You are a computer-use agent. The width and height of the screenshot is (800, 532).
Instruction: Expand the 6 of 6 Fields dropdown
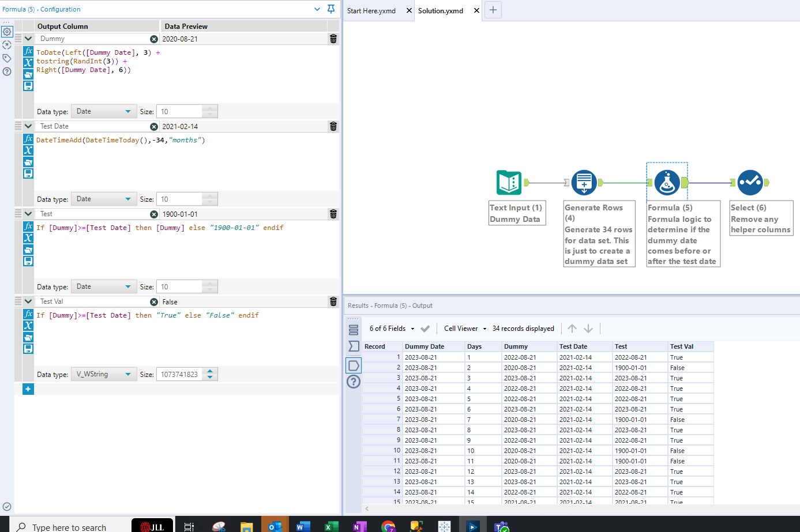click(x=392, y=329)
